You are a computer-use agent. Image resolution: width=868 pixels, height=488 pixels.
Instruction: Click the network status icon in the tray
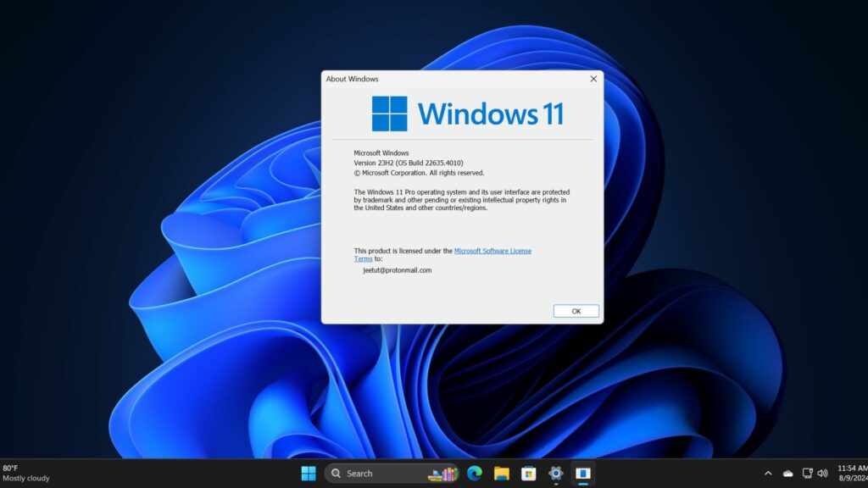click(x=806, y=473)
